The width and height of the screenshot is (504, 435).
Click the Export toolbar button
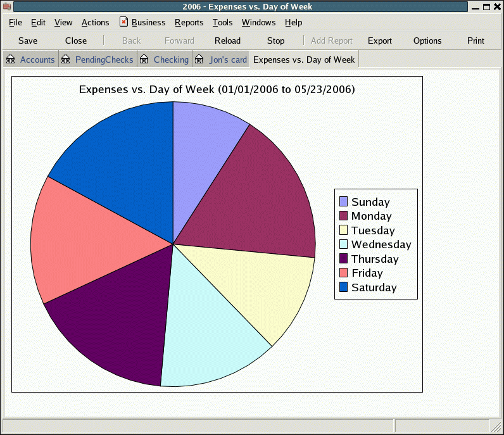[380, 41]
